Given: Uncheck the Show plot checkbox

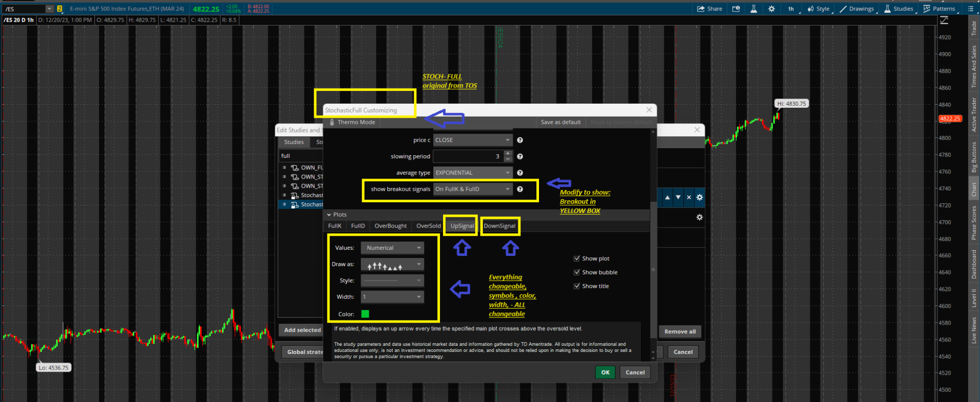Looking at the screenshot, I should click(577, 259).
